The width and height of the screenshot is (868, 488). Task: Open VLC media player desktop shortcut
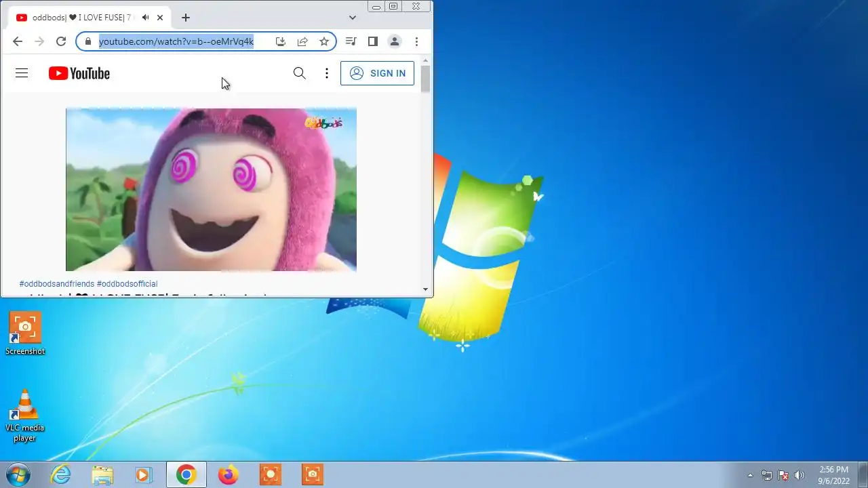click(25, 415)
